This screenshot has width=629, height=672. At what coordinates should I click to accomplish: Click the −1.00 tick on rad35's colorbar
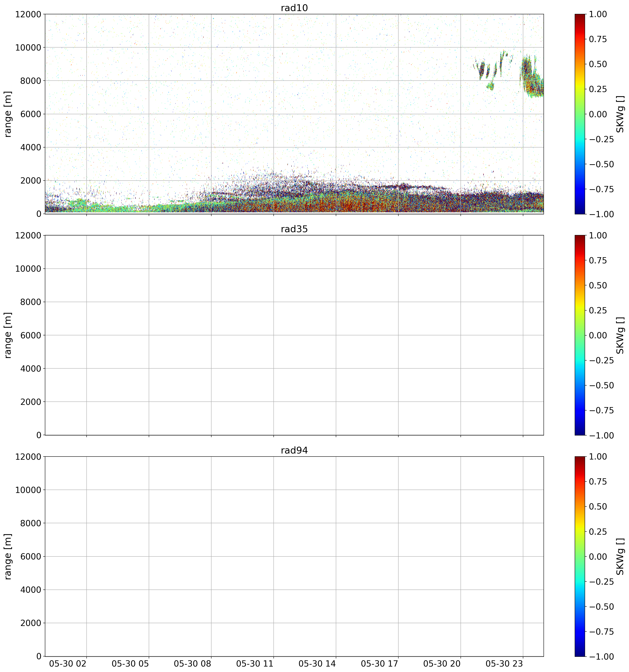(x=602, y=435)
